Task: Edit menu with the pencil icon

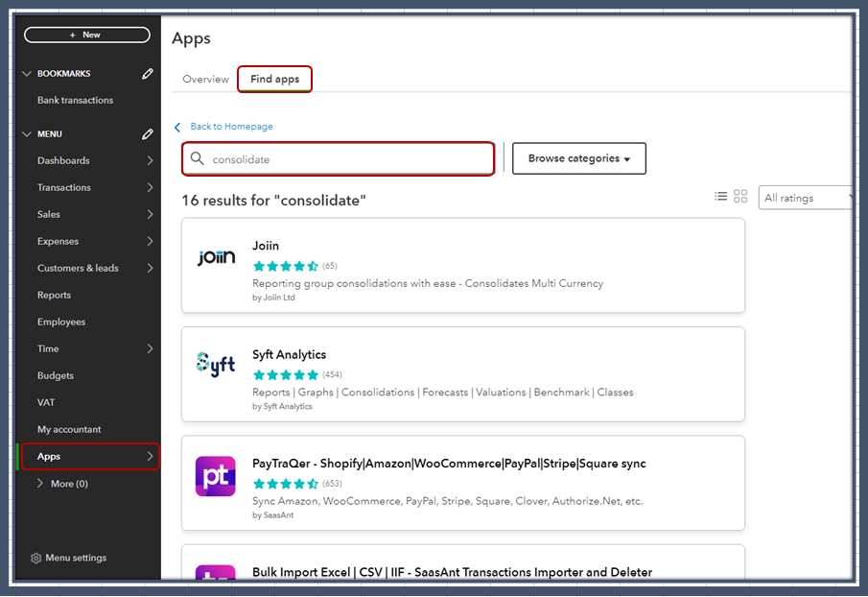Action: [x=148, y=134]
